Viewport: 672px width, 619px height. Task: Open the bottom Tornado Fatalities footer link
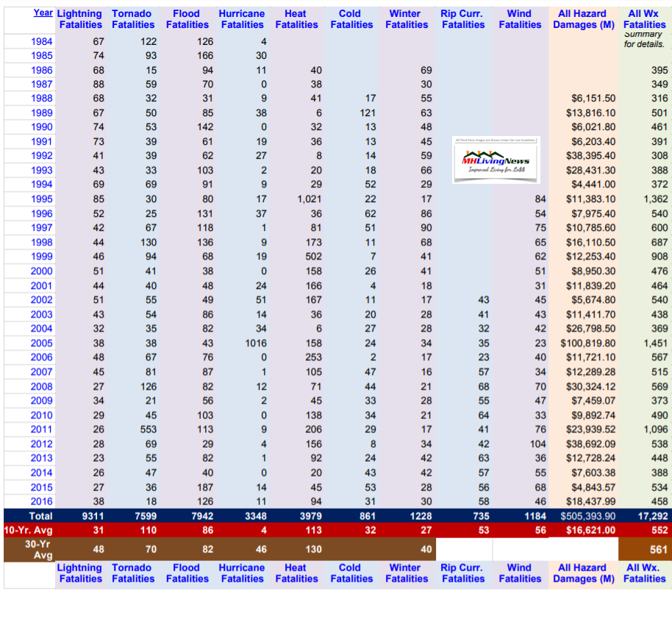(x=133, y=573)
